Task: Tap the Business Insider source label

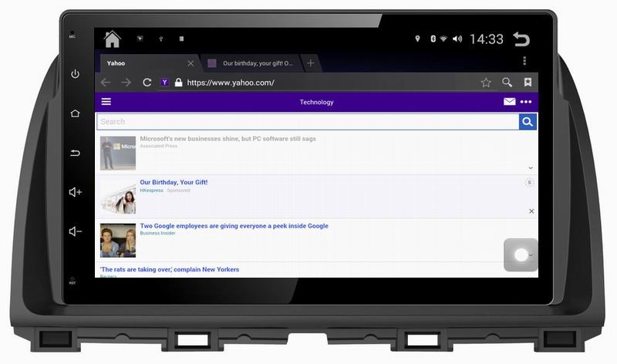Action: [x=158, y=234]
